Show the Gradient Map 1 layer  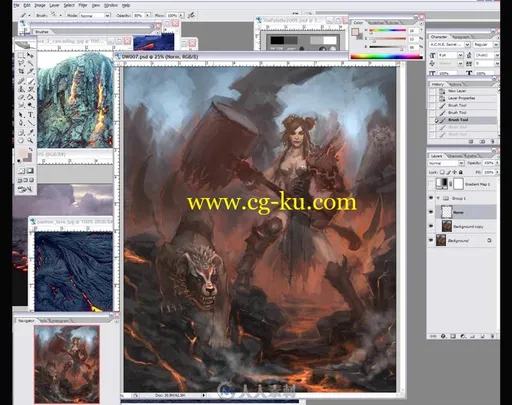click(431, 184)
